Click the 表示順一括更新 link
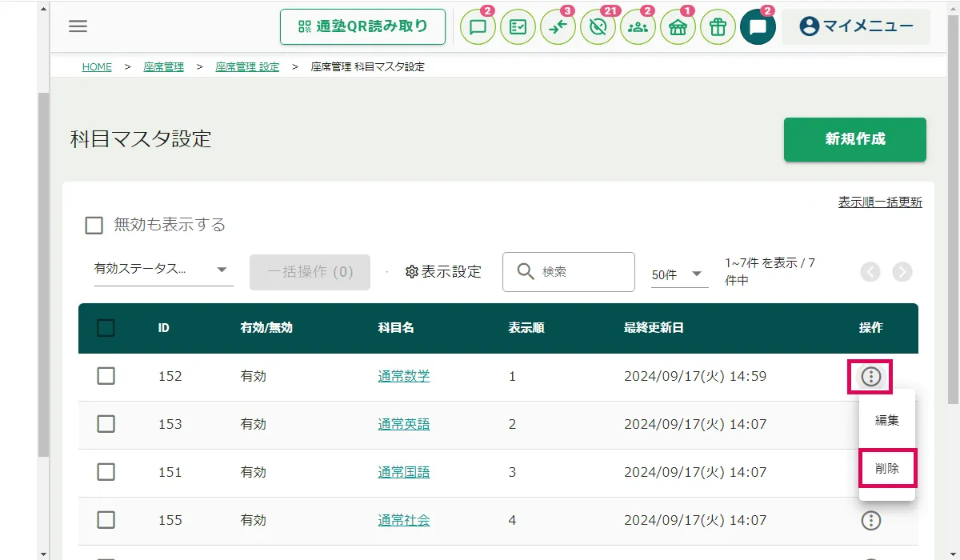 pos(880,202)
